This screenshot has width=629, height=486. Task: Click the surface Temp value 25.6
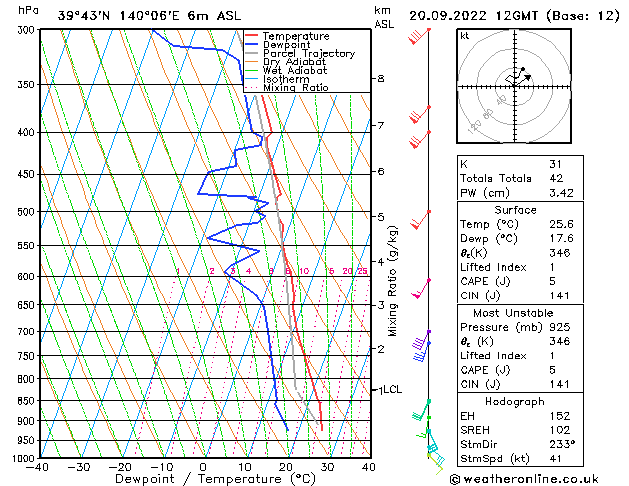(561, 224)
